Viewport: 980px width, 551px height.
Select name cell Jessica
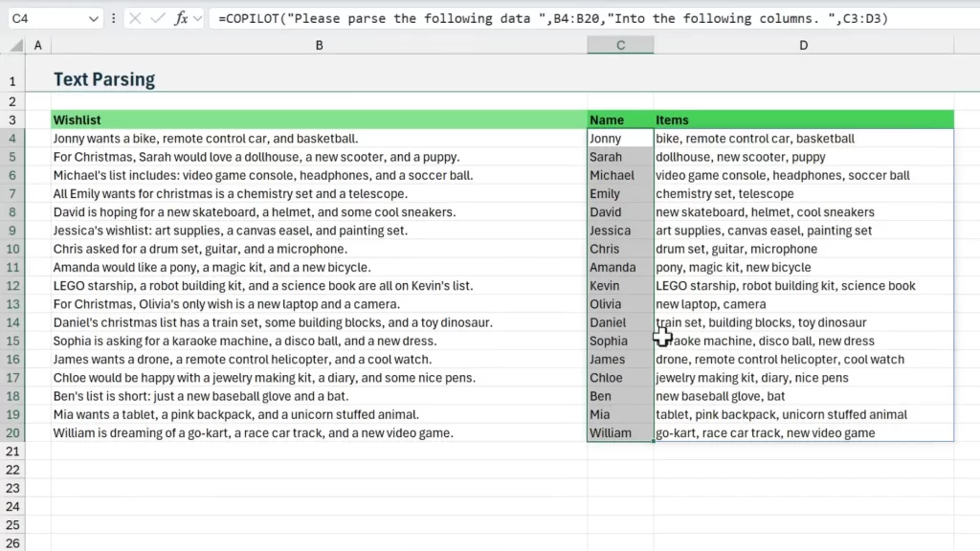coord(620,231)
